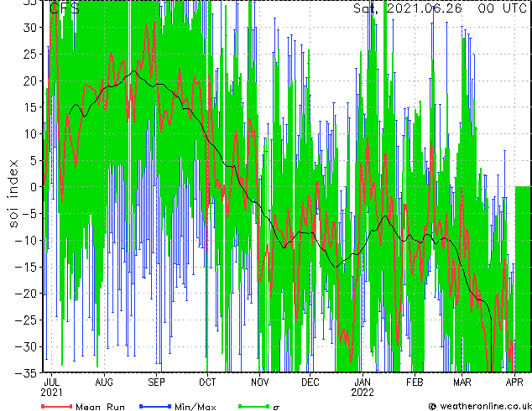532x411 pixels.
Task: Select y-axis value -25
Action: 25,320
